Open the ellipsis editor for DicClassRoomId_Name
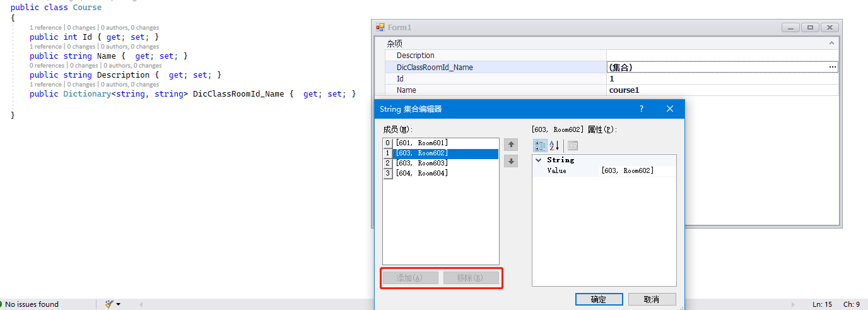Screen dimensions: 868x310 coord(832,67)
